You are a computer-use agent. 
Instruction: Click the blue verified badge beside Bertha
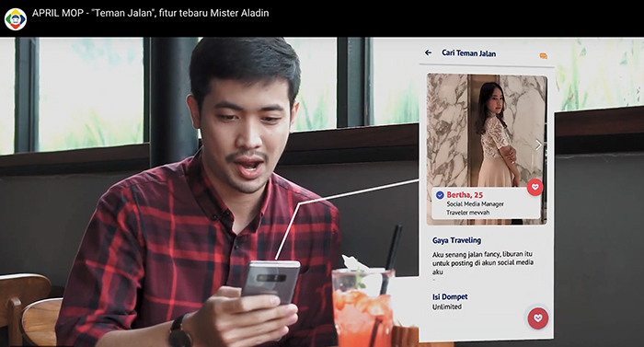click(440, 195)
